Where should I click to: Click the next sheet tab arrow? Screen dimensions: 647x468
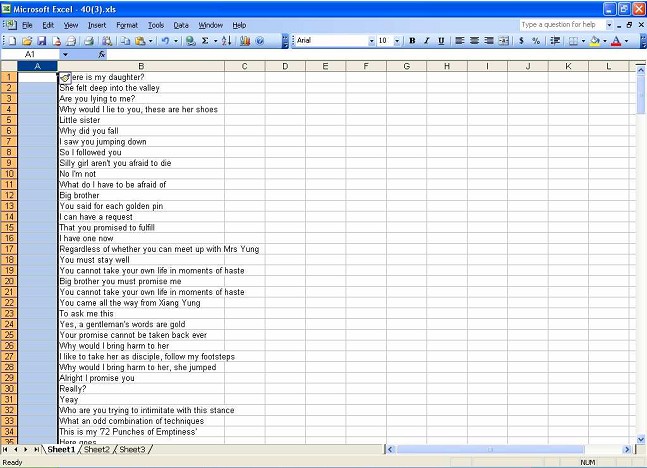tap(26, 449)
